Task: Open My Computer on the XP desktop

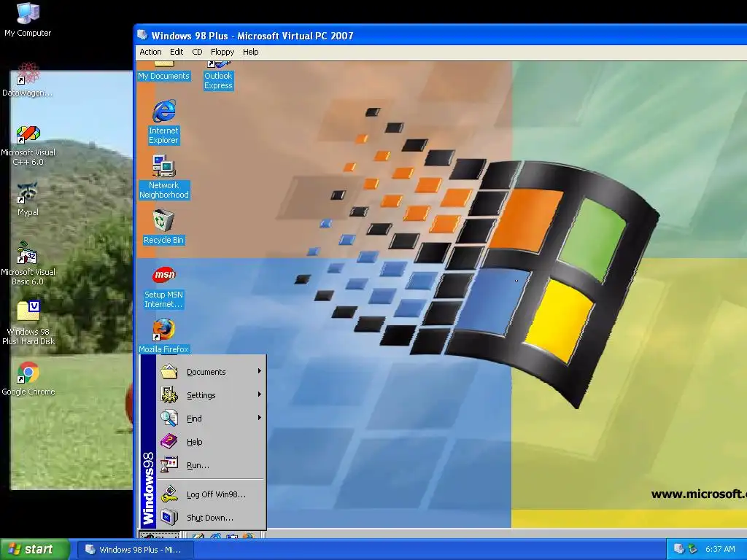Action: click(x=28, y=19)
